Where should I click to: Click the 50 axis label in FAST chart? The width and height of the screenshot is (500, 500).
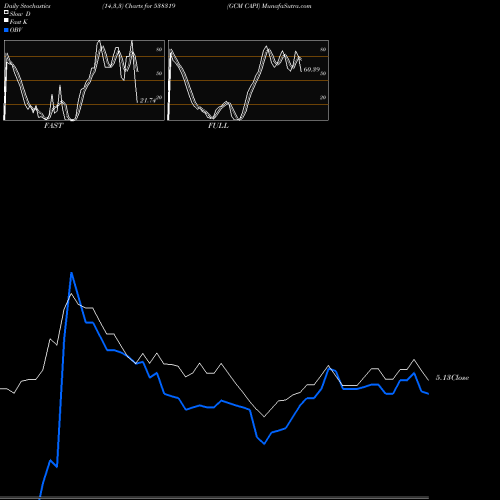(x=159, y=73)
